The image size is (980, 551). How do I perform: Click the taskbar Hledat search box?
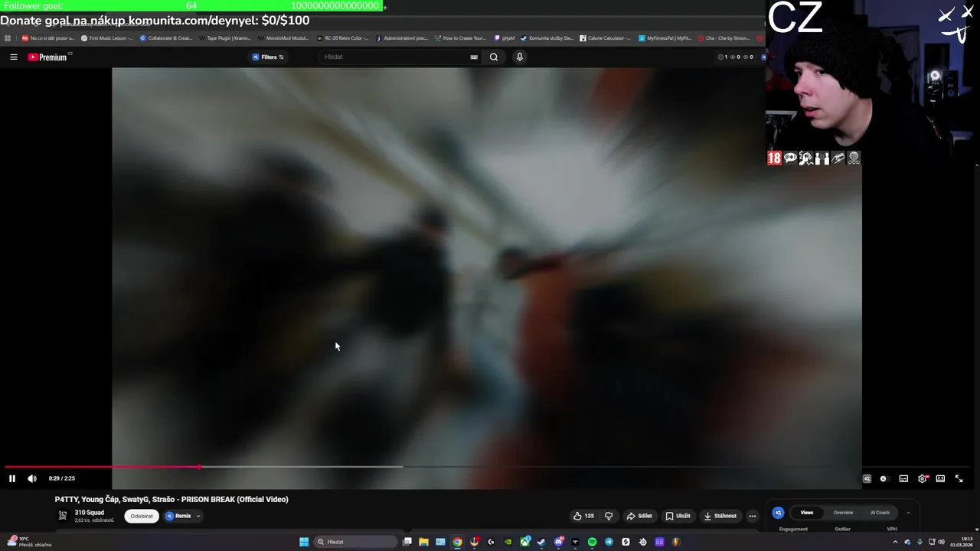point(356,542)
